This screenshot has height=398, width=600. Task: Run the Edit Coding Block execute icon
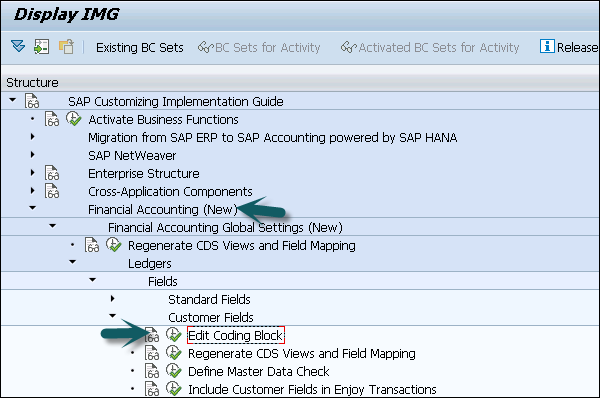tap(173, 335)
